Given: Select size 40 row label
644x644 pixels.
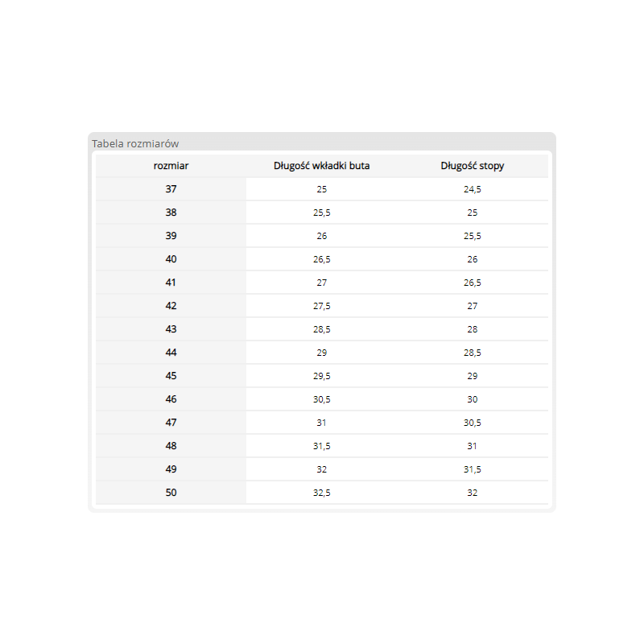Looking at the screenshot, I should pyautogui.click(x=171, y=259).
